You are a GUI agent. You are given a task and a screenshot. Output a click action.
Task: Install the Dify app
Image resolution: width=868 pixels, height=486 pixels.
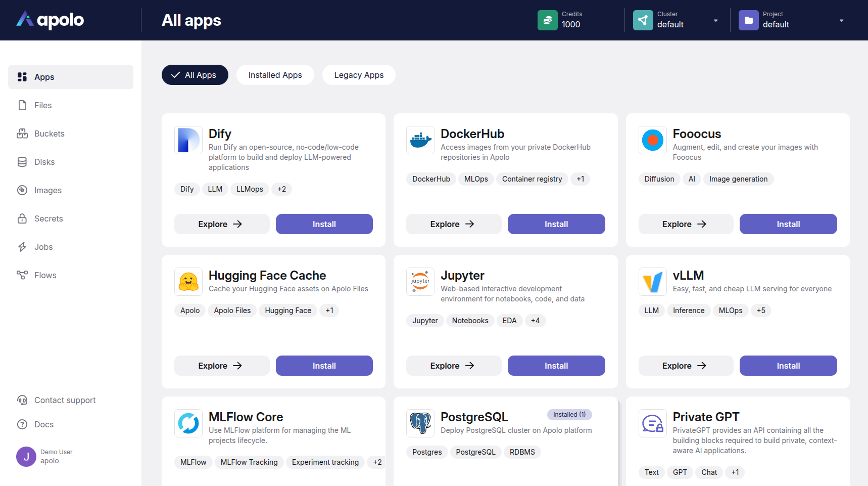[x=324, y=224]
